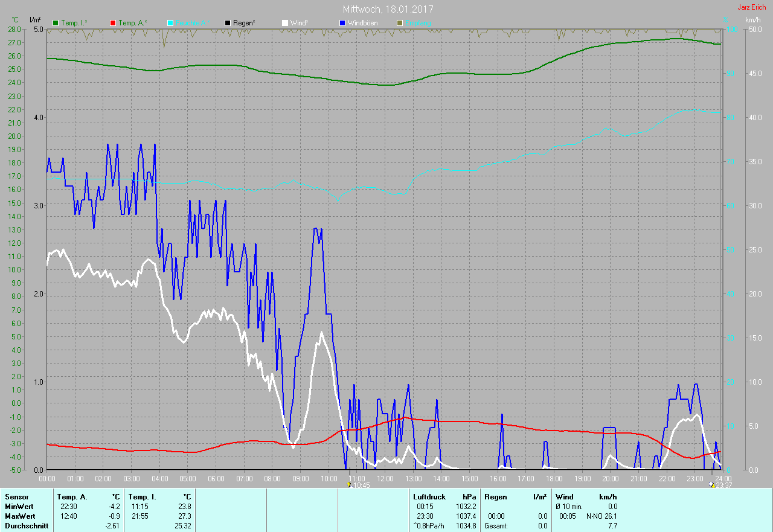Select the Sensor header in the table
The image size is (773, 532).
point(16,497)
